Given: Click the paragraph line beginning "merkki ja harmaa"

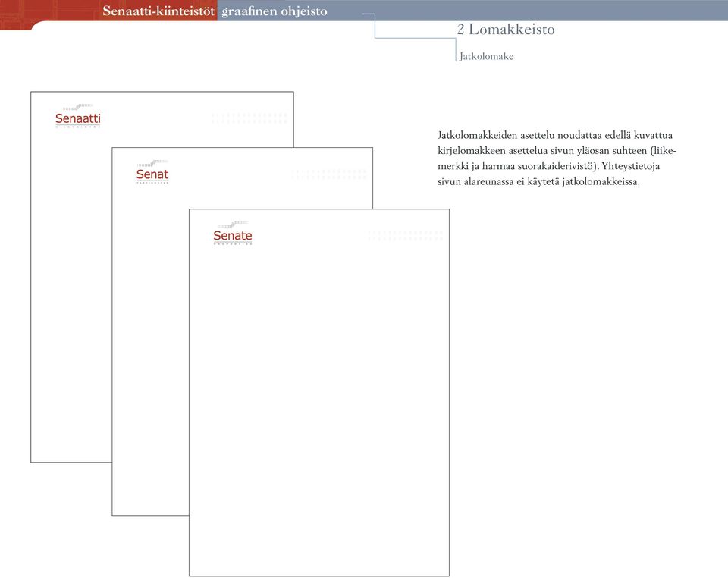Looking at the screenshot, I should pos(548,166).
